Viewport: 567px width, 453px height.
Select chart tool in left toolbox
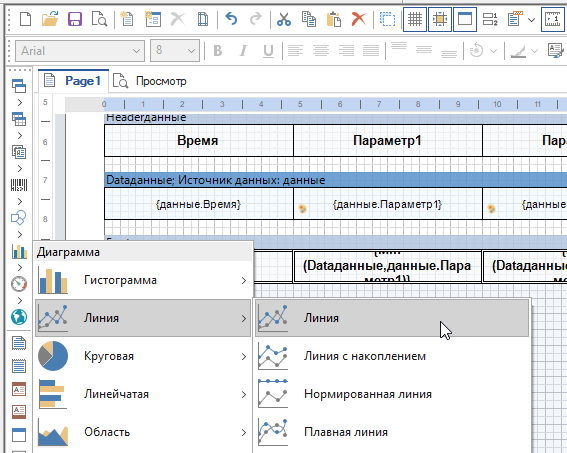point(19,251)
